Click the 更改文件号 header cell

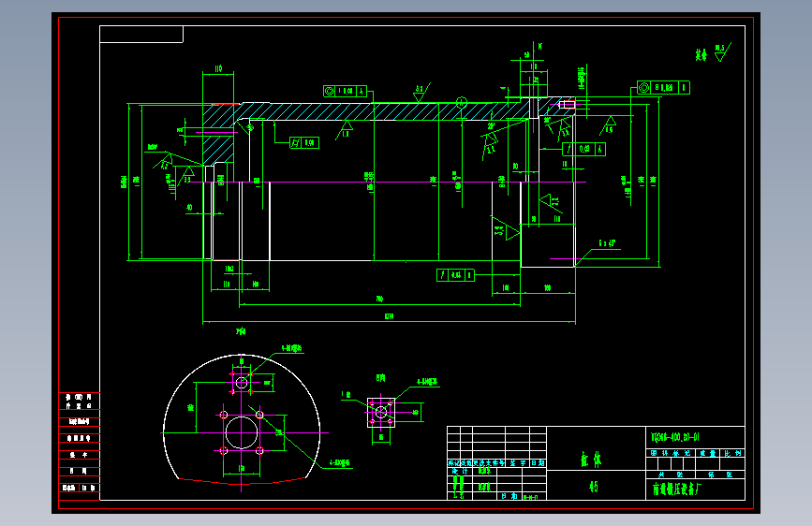pos(488,463)
